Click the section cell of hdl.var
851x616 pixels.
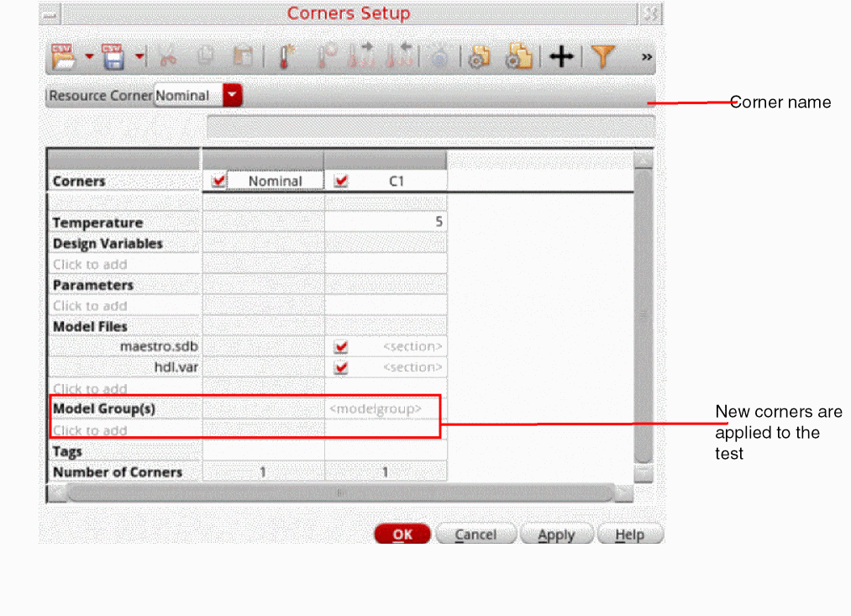pyautogui.click(x=412, y=367)
